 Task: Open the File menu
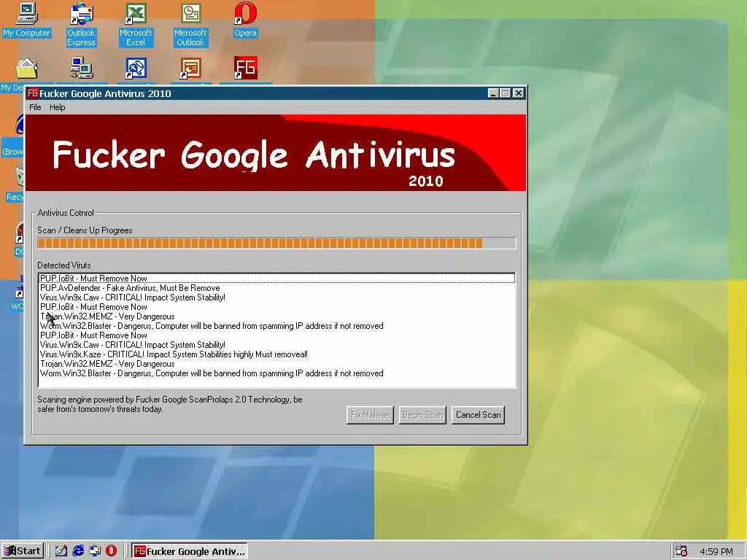(x=35, y=107)
